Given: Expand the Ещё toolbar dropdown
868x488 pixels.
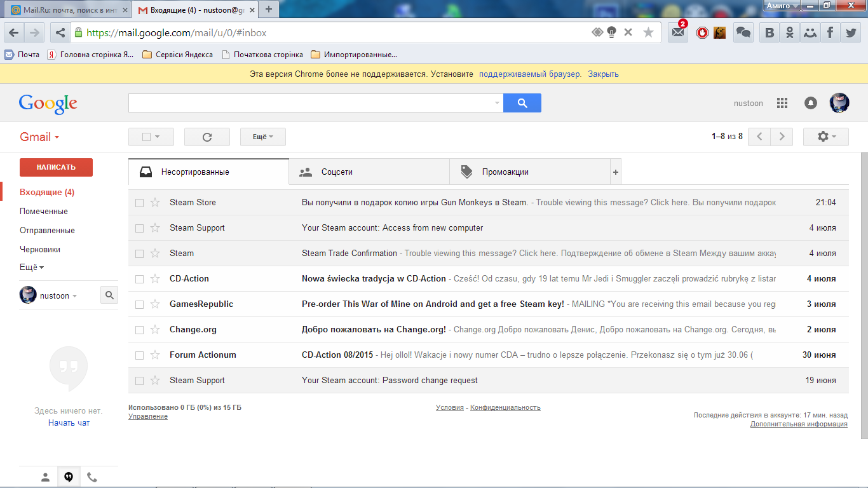Looking at the screenshot, I should (x=263, y=137).
